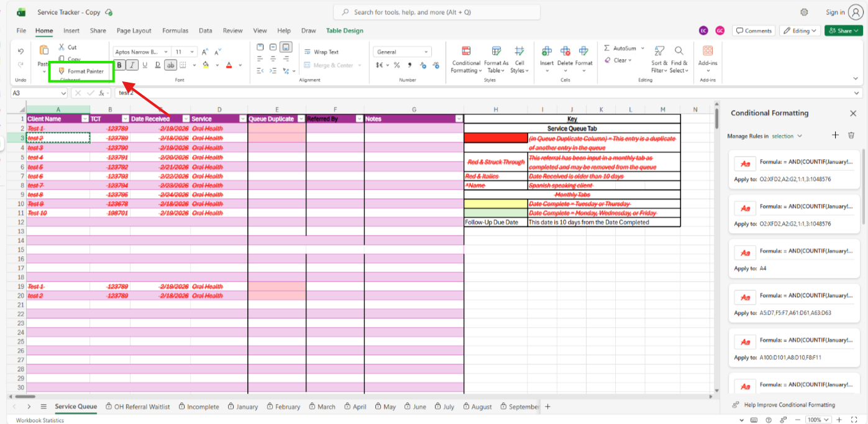The width and height of the screenshot is (868, 424).
Task: Open the Editing mode button
Action: pos(800,30)
